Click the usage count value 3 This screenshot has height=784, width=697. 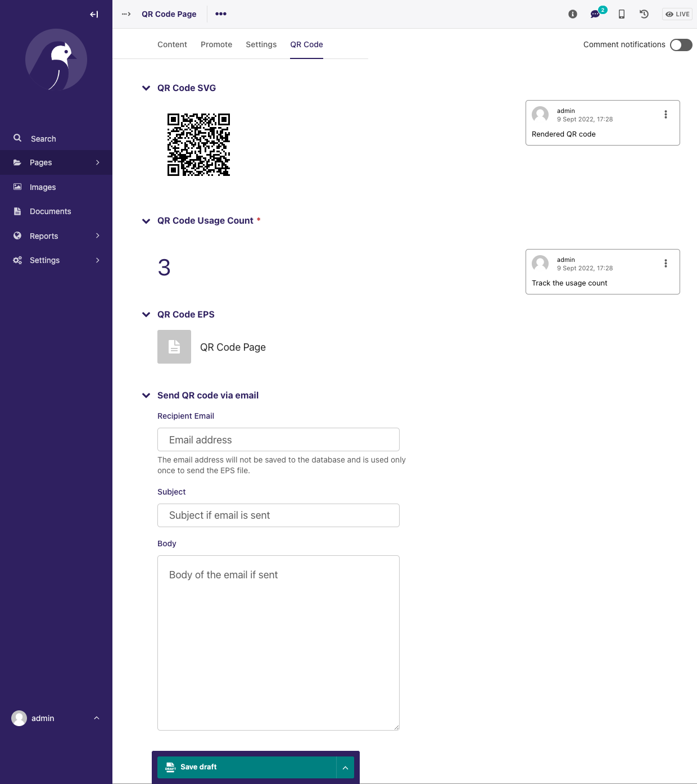[164, 268]
